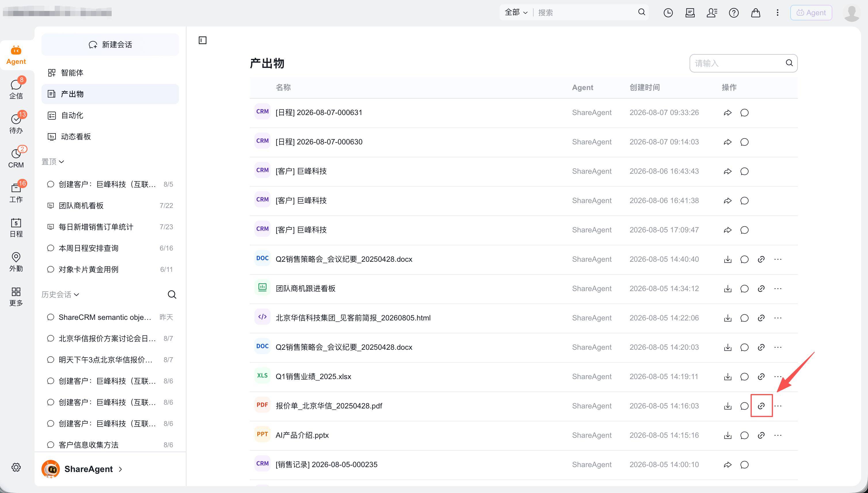This screenshot has height=493, width=868.
Task: Open the Q1销售业绩_2025.xlsx file
Action: click(x=313, y=377)
